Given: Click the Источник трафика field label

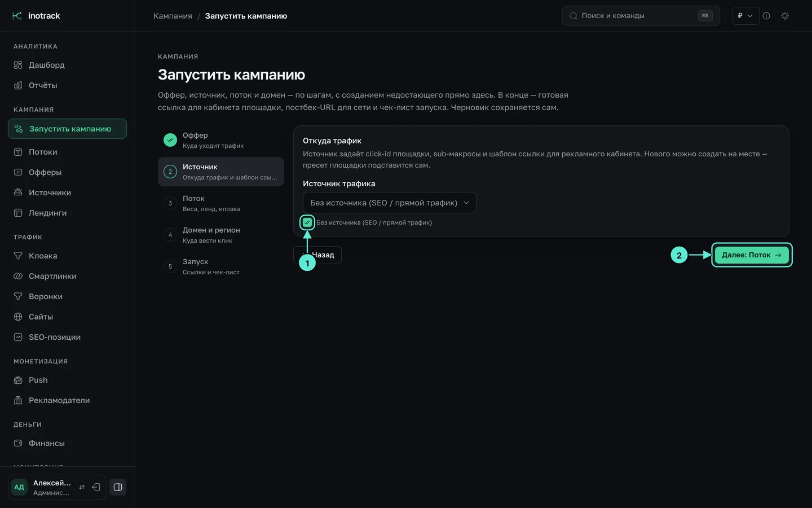Looking at the screenshot, I should tap(339, 183).
